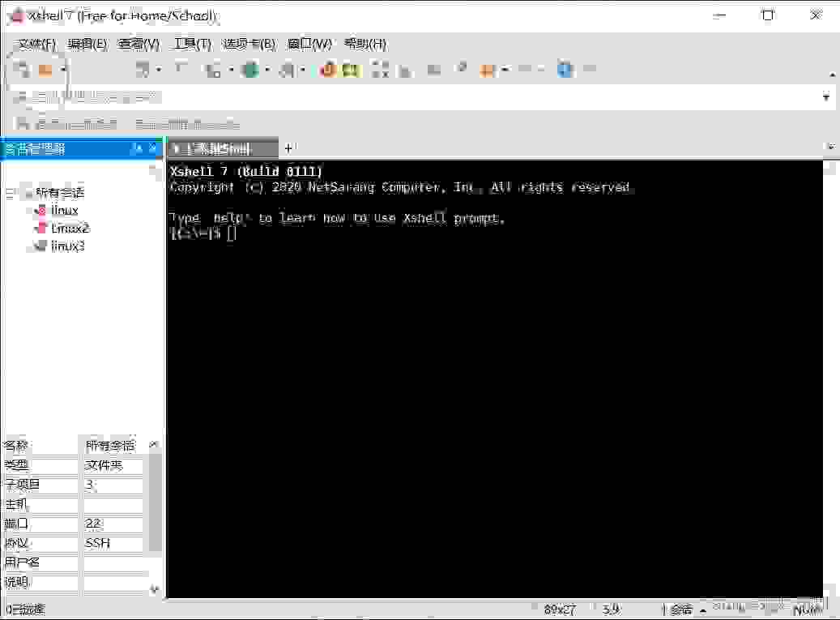Launch Xftp with the red-orange toolbar icon

pyautogui.click(x=328, y=70)
